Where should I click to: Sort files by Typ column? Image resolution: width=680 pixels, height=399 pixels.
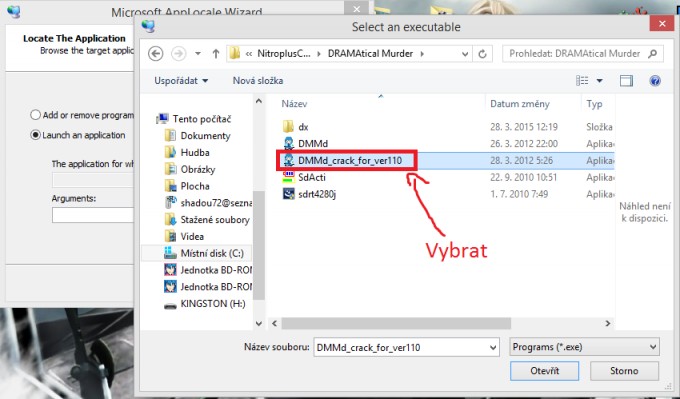(x=594, y=104)
